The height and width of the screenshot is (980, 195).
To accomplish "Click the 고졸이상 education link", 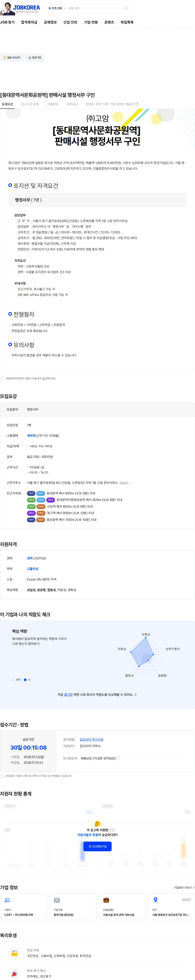I will pyautogui.click(x=32, y=569).
